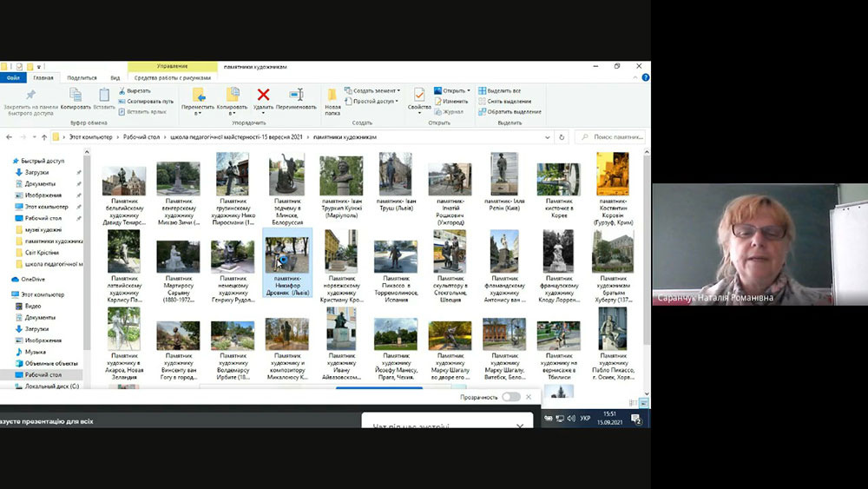Change the УКР keyboard language indicator
The image size is (868, 489).
click(x=585, y=419)
